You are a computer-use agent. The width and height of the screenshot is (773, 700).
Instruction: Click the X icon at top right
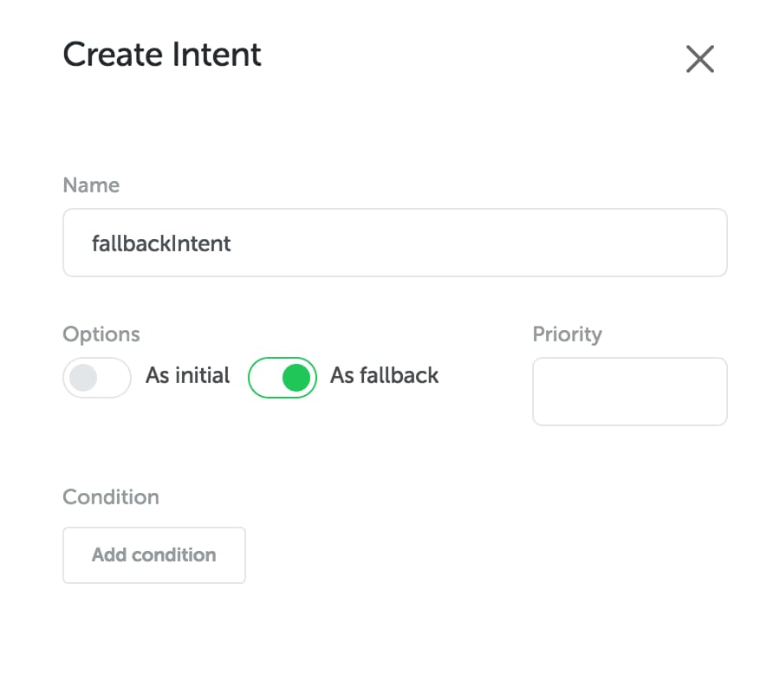(699, 59)
